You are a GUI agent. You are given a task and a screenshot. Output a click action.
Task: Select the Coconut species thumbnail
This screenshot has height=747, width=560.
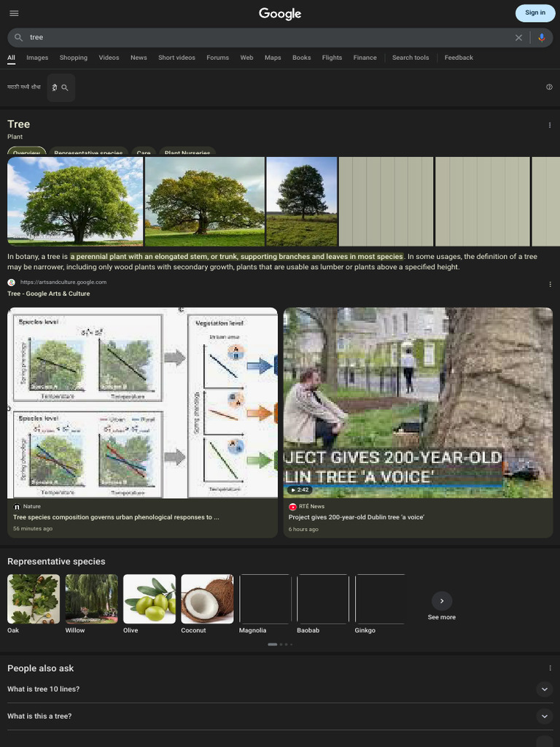pyautogui.click(x=207, y=599)
